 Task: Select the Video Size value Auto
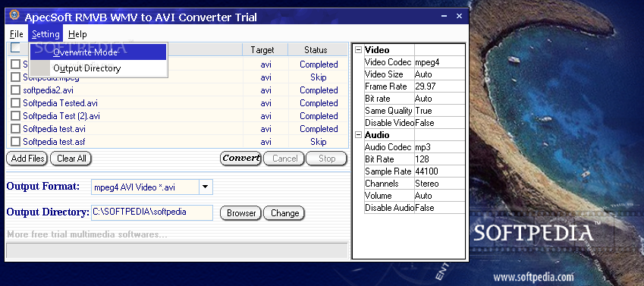tap(439, 74)
